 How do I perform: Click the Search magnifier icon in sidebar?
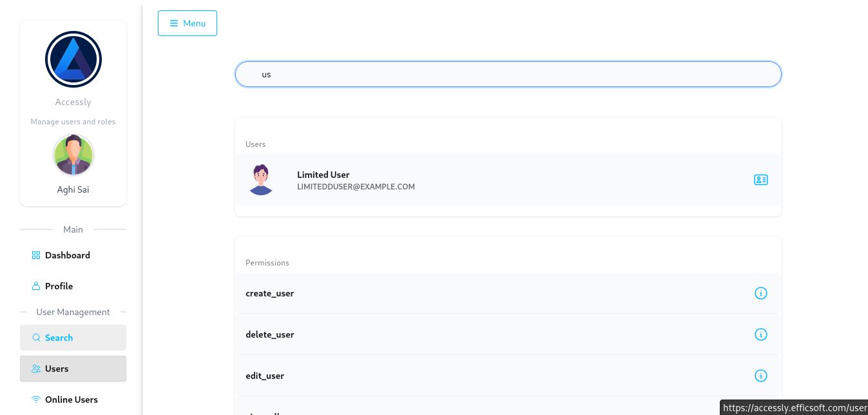pos(36,338)
